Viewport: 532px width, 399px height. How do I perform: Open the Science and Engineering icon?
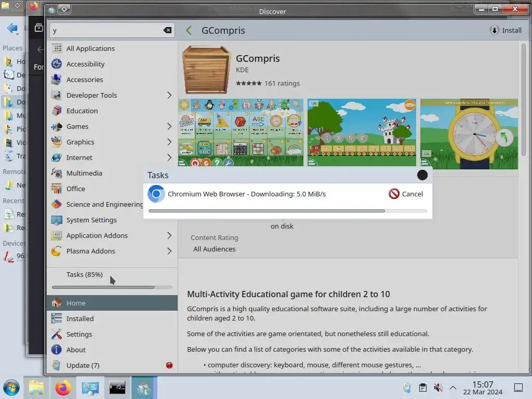point(57,205)
